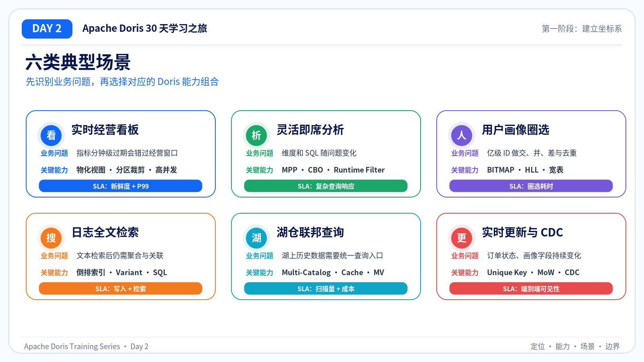Viewport: 644px width, 362px height.
Task: Click the subtitle 先识别业务问题，再选择对应的 Doris 能力组合
Action: pos(122,82)
